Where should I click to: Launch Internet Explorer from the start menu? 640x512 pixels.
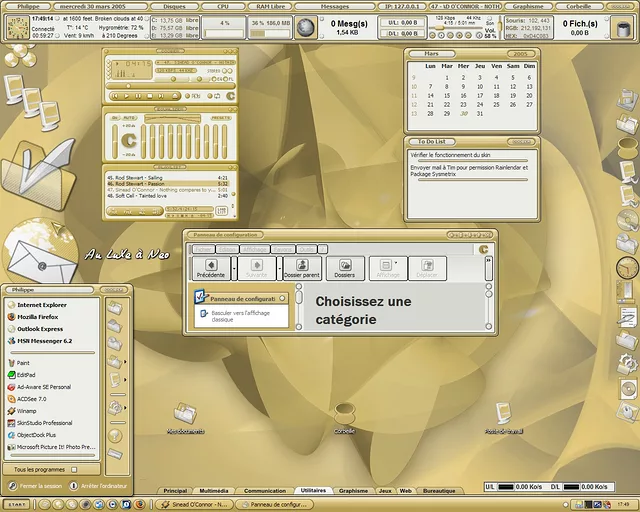[x=42, y=304]
